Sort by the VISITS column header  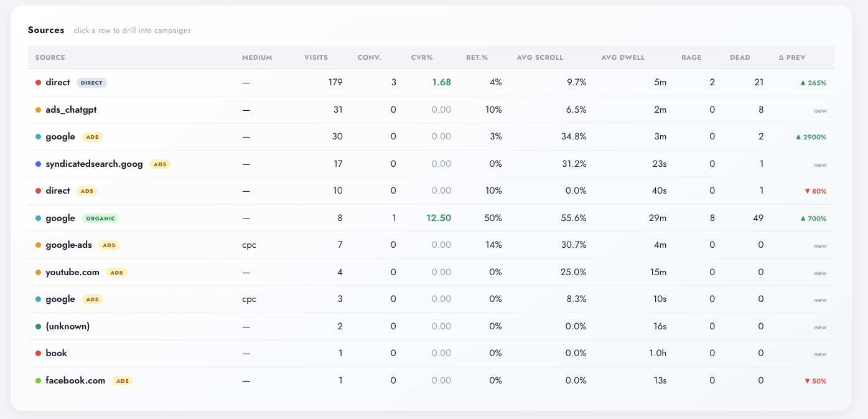click(x=316, y=57)
